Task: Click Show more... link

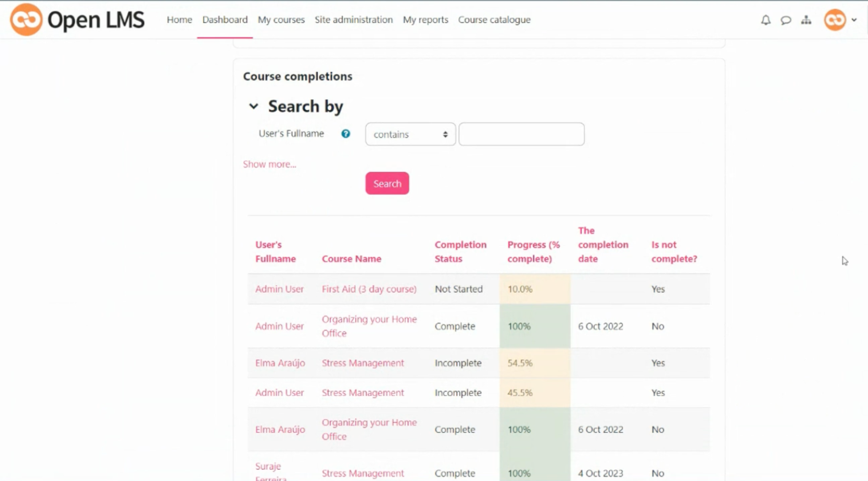Action: 270,164
